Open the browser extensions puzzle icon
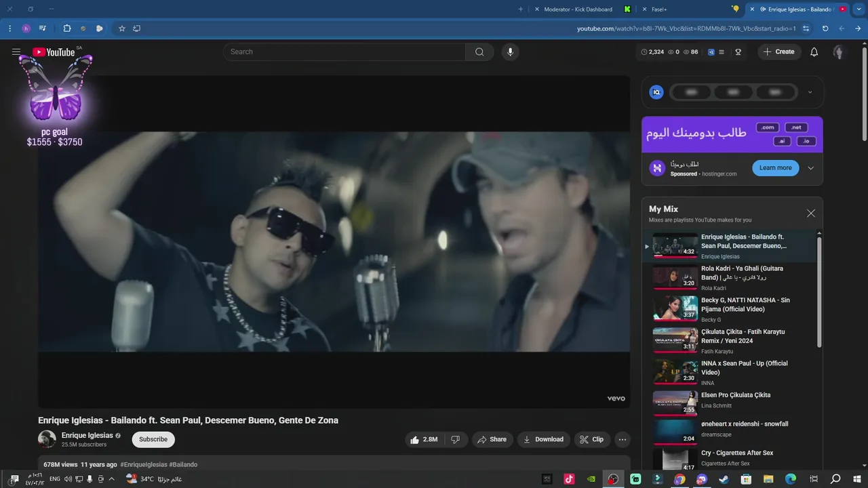Viewport: 868px width, 488px height. [66, 28]
